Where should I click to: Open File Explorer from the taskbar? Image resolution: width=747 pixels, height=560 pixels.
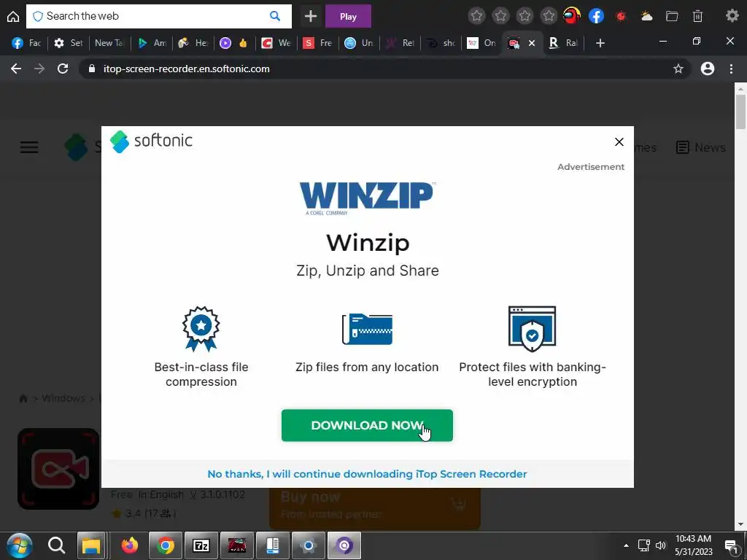(91, 545)
